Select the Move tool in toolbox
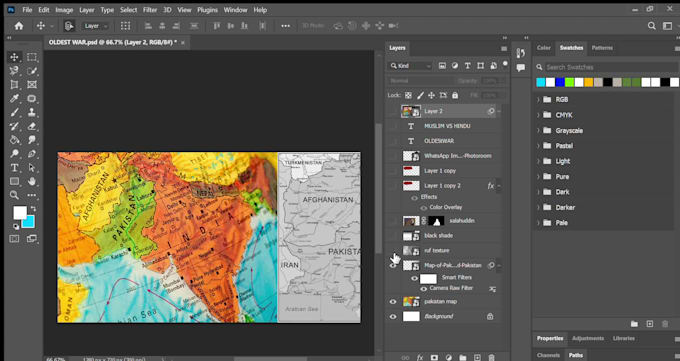Viewport: 680px width, 361px height. coord(14,57)
